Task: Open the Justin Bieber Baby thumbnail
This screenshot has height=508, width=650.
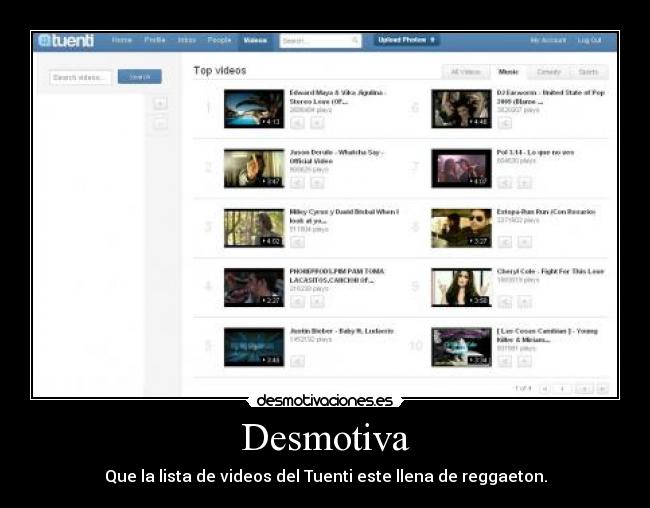Action: point(254,347)
